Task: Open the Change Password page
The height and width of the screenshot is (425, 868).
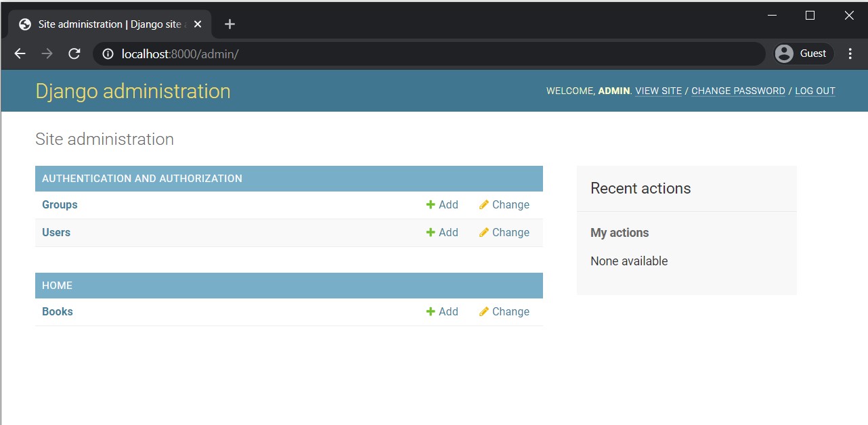Action: 738,91
